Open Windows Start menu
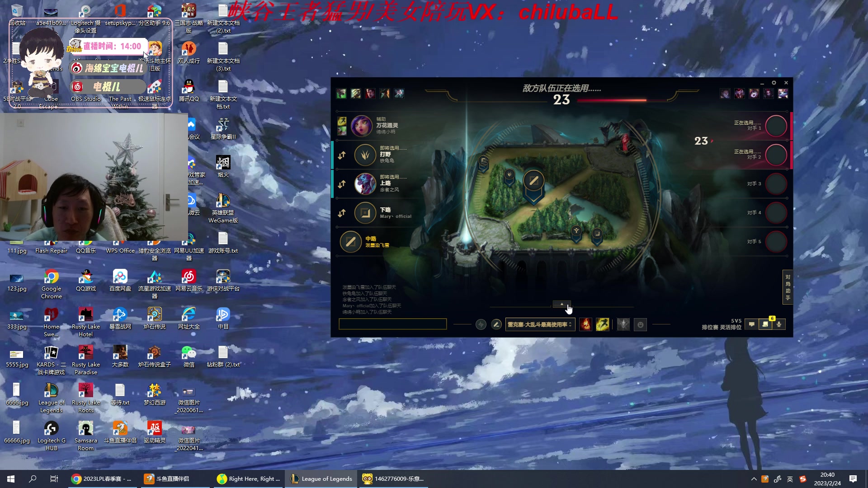 [x=11, y=479]
